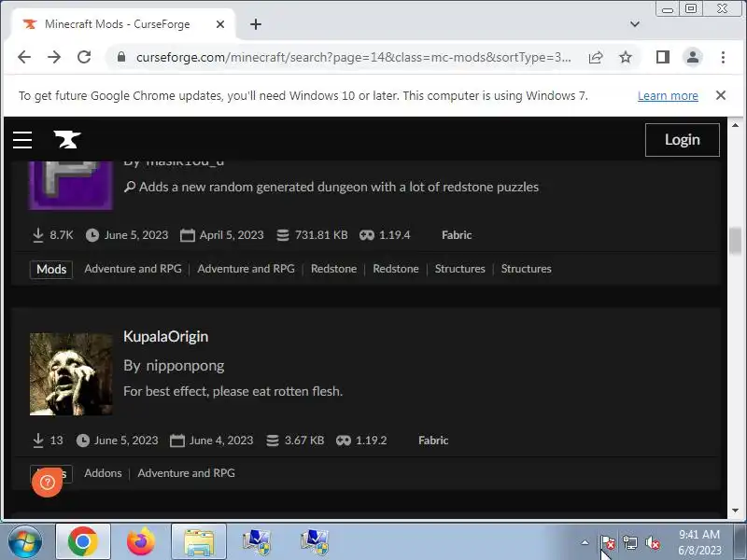Click the Action Center flag icon

click(609, 542)
